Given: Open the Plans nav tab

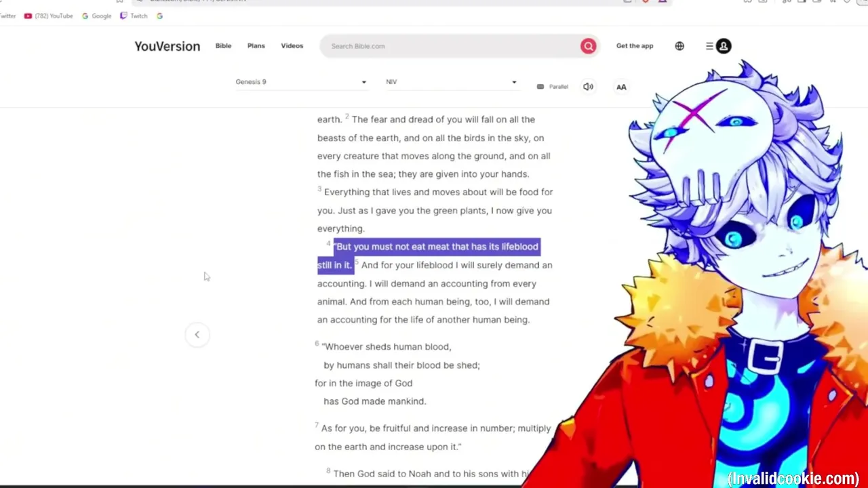Looking at the screenshot, I should [256, 46].
